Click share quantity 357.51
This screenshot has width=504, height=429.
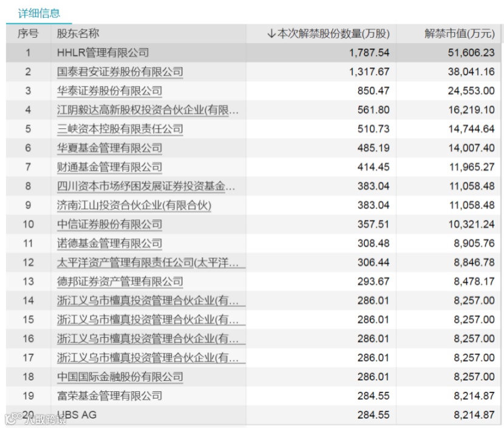373,224
